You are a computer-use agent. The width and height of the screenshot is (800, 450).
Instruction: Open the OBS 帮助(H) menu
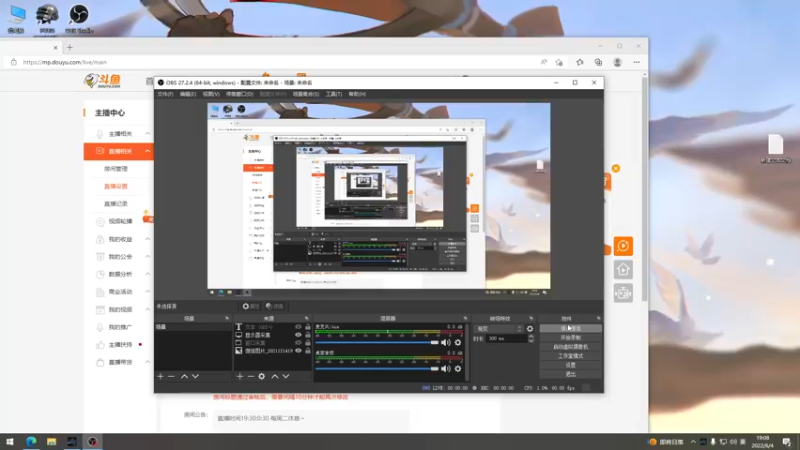(x=357, y=94)
